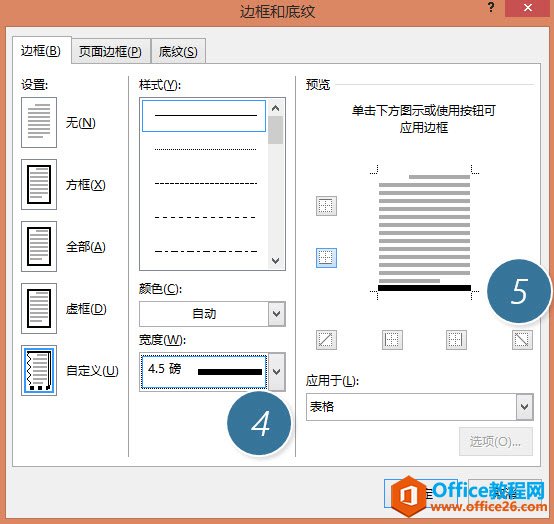Choose the Box (方框) border setting icon

pyautogui.click(x=39, y=184)
